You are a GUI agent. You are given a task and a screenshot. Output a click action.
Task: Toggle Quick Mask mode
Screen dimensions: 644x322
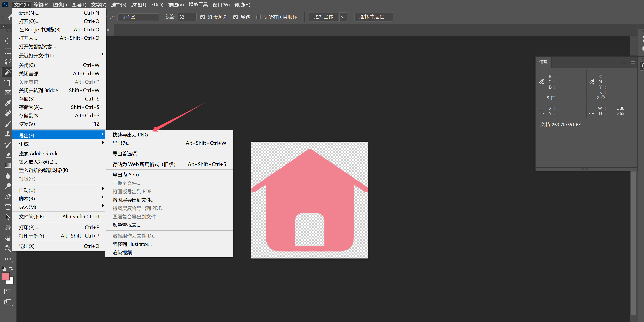8,292
